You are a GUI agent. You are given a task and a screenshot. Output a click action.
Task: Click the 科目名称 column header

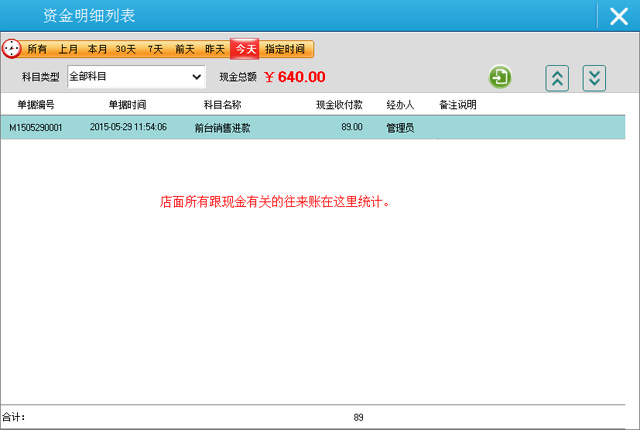(x=222, y=104)
